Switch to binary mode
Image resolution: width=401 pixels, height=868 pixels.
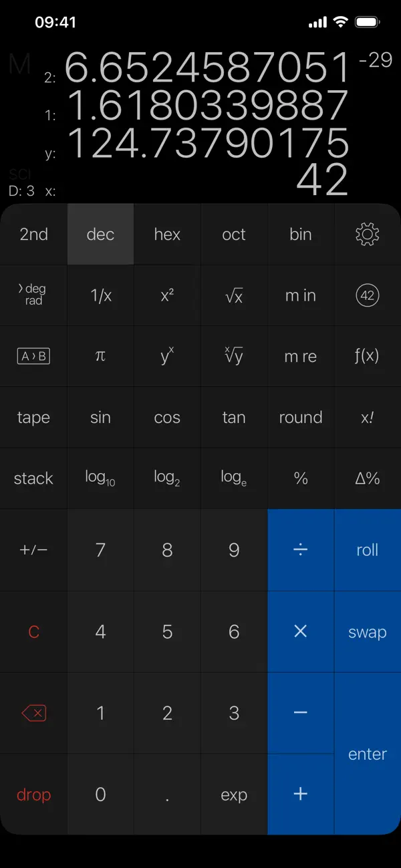point(300,234)
